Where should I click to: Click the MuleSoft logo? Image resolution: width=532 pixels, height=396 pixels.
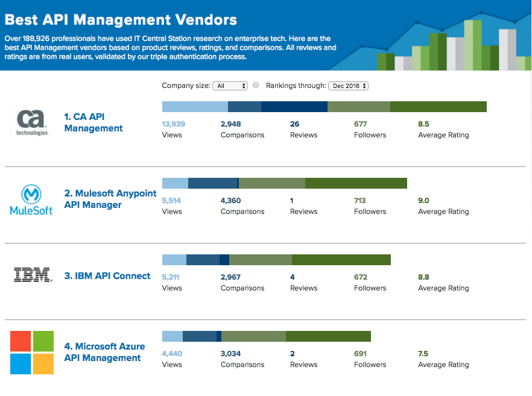tap(32, 200)
